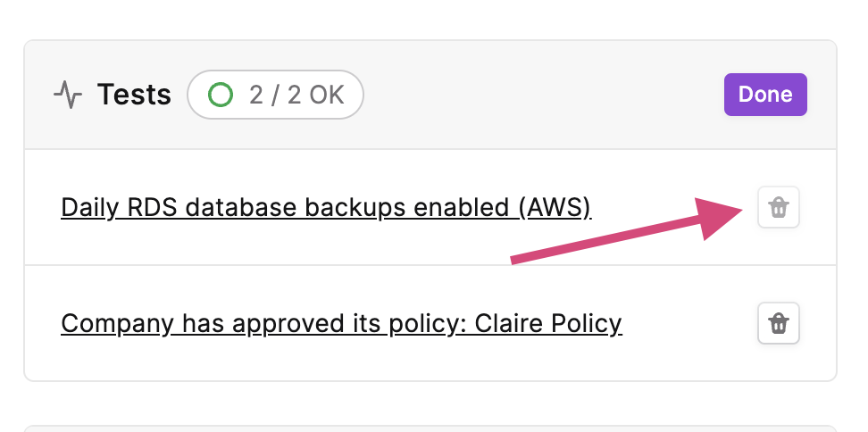This screenshot has width=868, height=432.
Task: Select the Tests section heading
Action: tap(134, 95)
